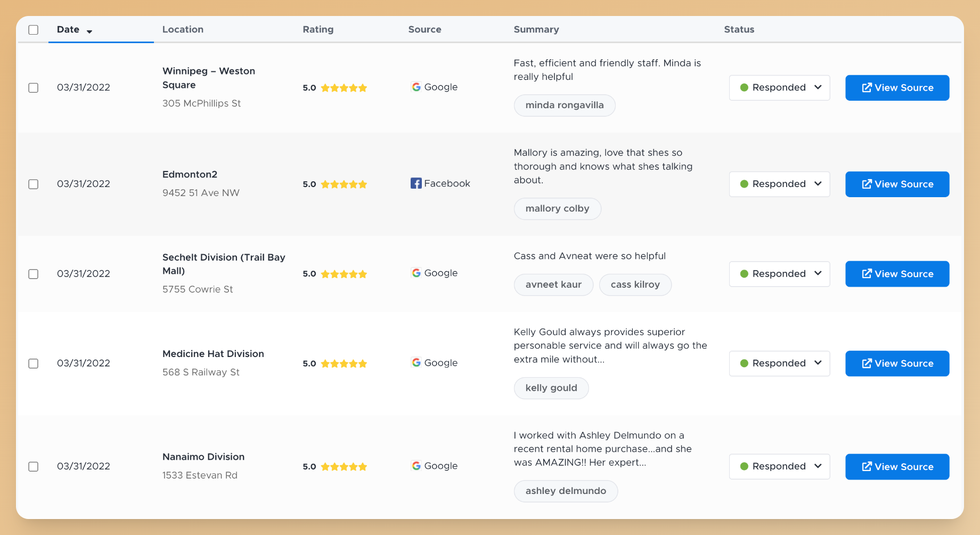Screen dimensions: 980x535
Task: Click Google icon in Nanaimo Division row
Action: [x=416, y=466]
